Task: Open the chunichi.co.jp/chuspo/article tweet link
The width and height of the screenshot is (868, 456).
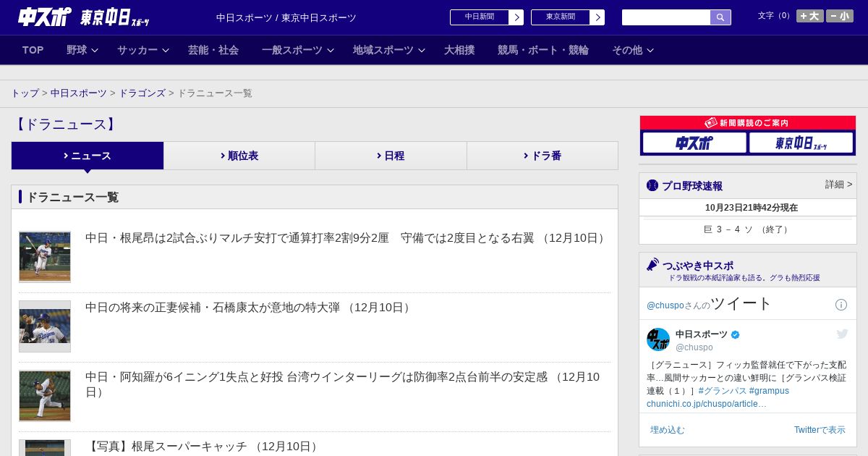Action: [707, 404]
